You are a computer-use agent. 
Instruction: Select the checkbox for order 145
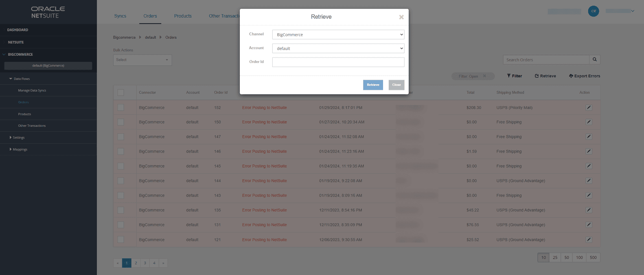tap(120, 166)
